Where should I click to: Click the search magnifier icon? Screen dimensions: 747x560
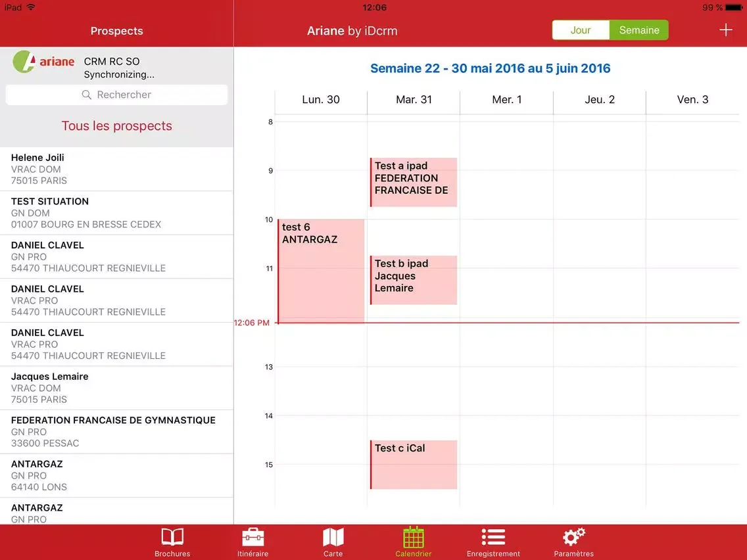[87, 95]
